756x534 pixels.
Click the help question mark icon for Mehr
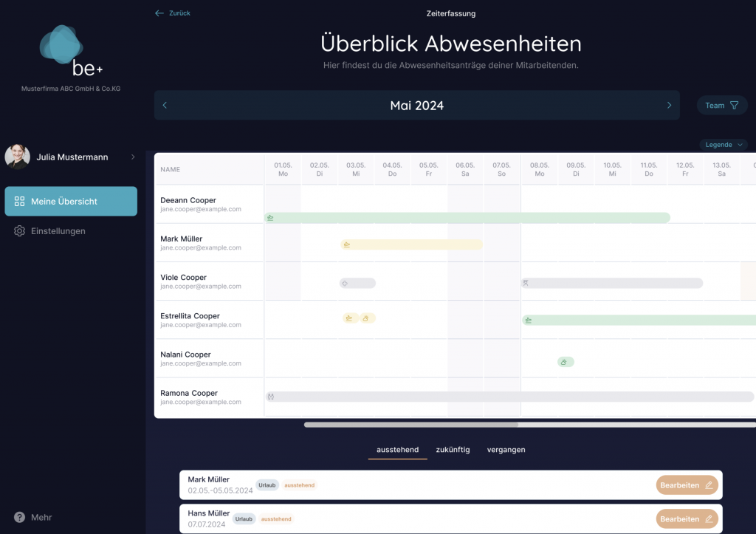[x=20, y=517]
